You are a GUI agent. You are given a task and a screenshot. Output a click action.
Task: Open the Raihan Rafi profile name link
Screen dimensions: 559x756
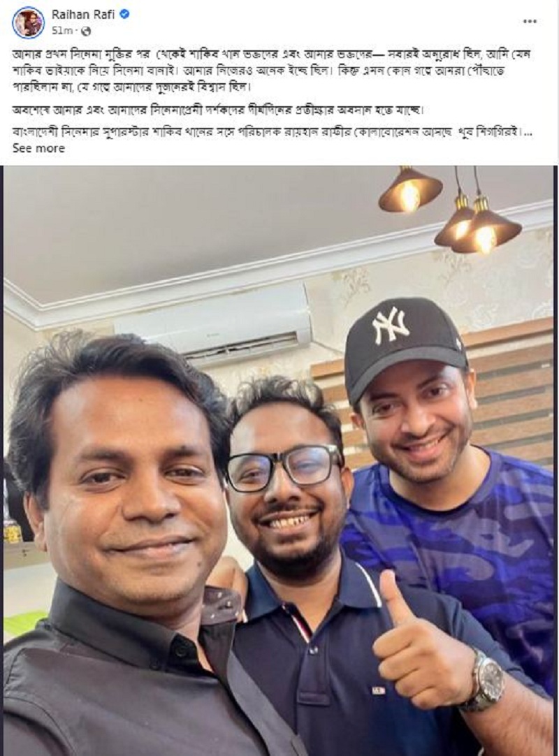tap(83, 15)
